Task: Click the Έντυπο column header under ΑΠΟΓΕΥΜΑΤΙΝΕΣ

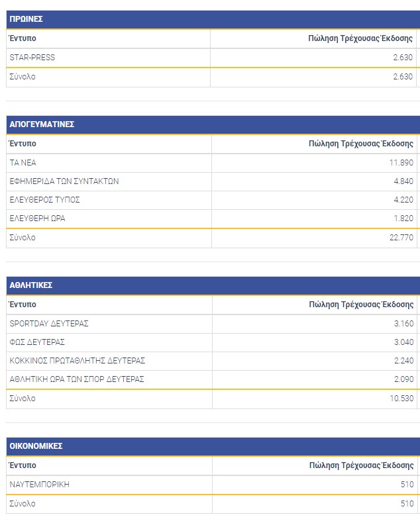Action: [x=23, y=144]
